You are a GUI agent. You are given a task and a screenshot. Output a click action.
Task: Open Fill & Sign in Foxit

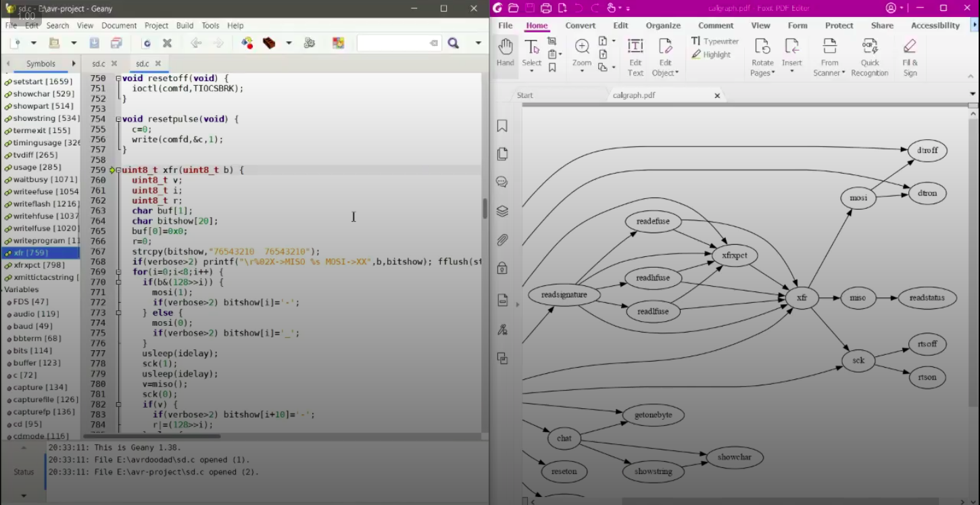click(x=910, y=57)
